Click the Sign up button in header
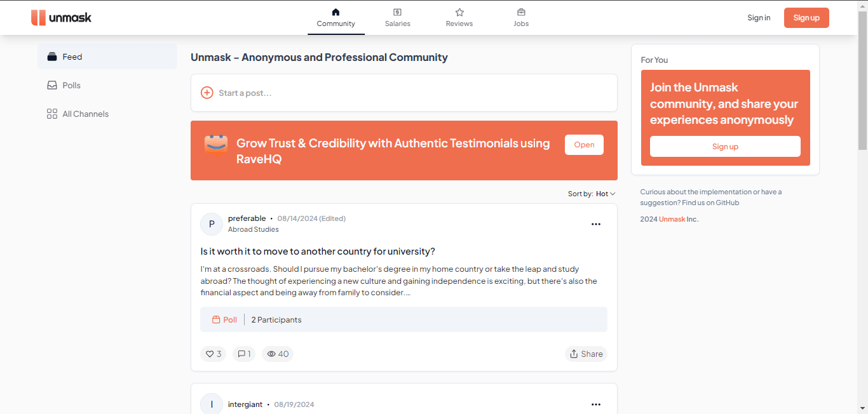Viewport: 868px width, 414px height. point(806,18)
